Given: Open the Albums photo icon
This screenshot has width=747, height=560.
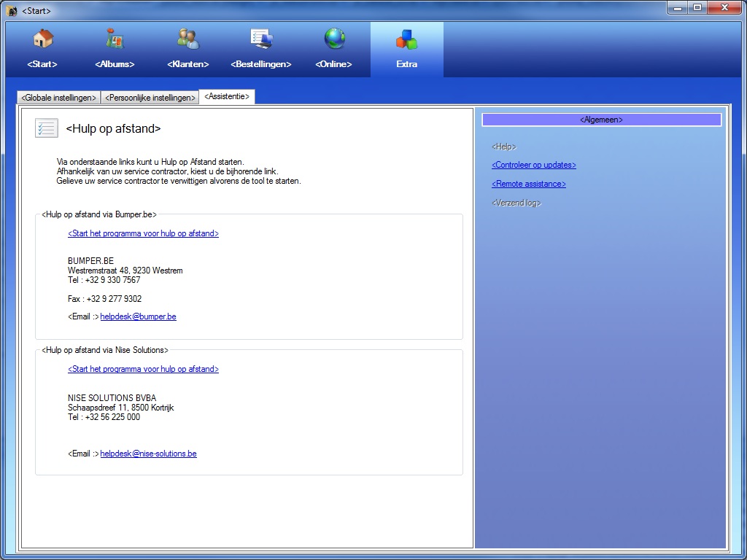Looking at the screenshot, I should [115, 39].
